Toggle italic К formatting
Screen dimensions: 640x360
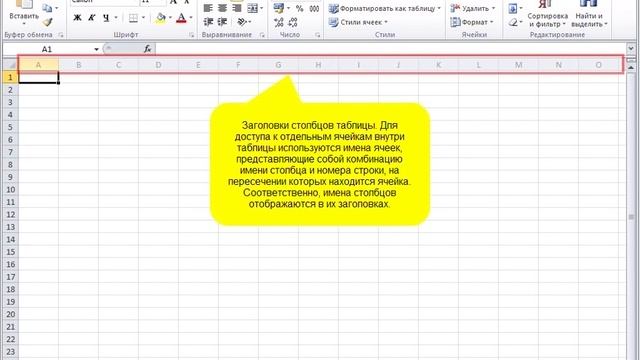coord(91,18)
